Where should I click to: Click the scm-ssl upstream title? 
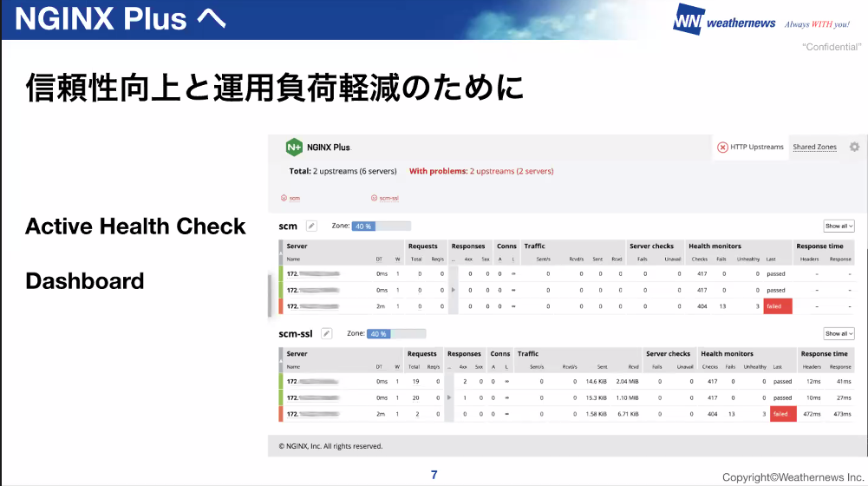pyautogui.click(x=296, y=333)
